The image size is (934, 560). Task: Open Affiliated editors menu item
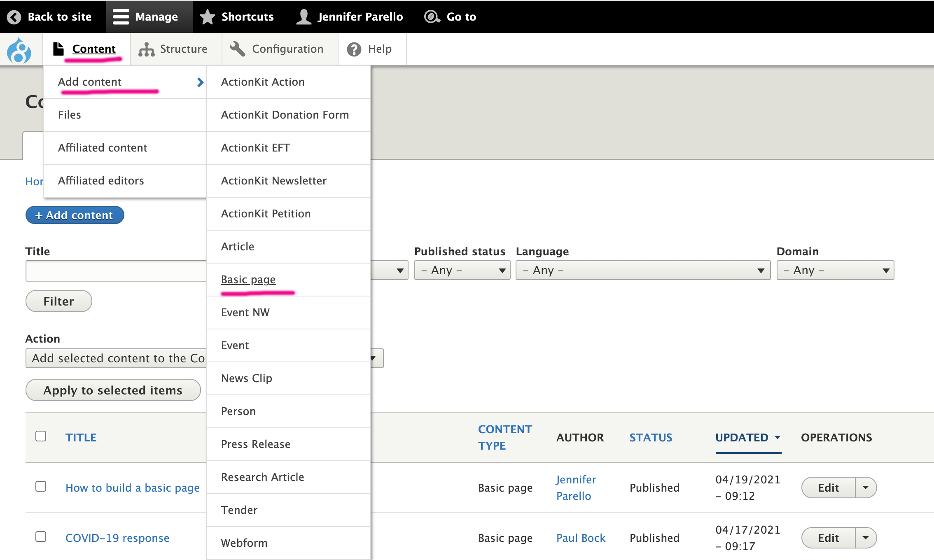point(124,181)
